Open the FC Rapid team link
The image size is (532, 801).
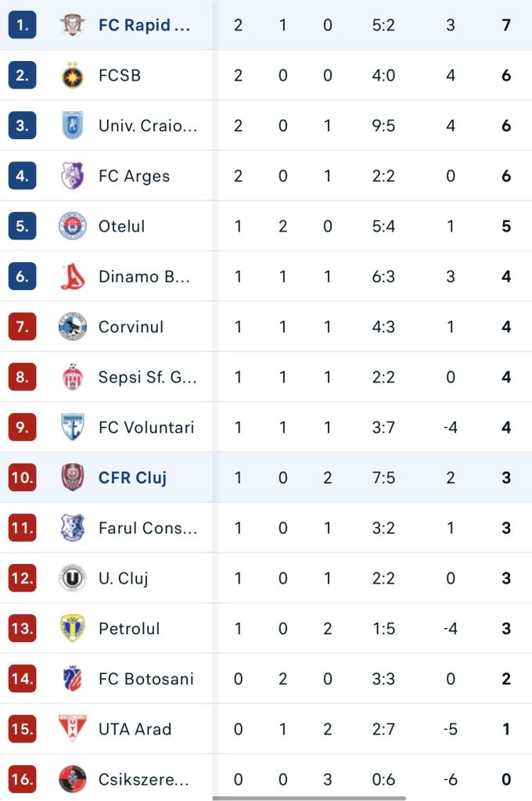pyautogui.click(x=144, y=25)
